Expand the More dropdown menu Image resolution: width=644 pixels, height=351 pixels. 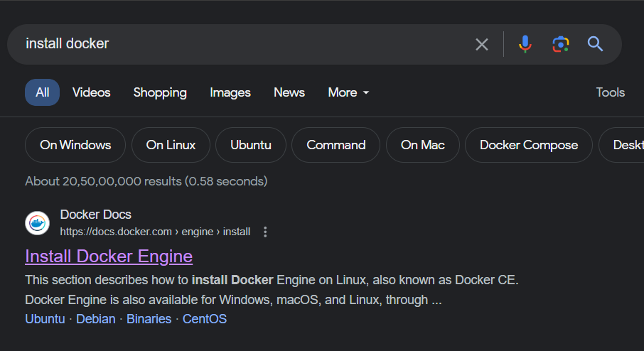pos(348,92)
